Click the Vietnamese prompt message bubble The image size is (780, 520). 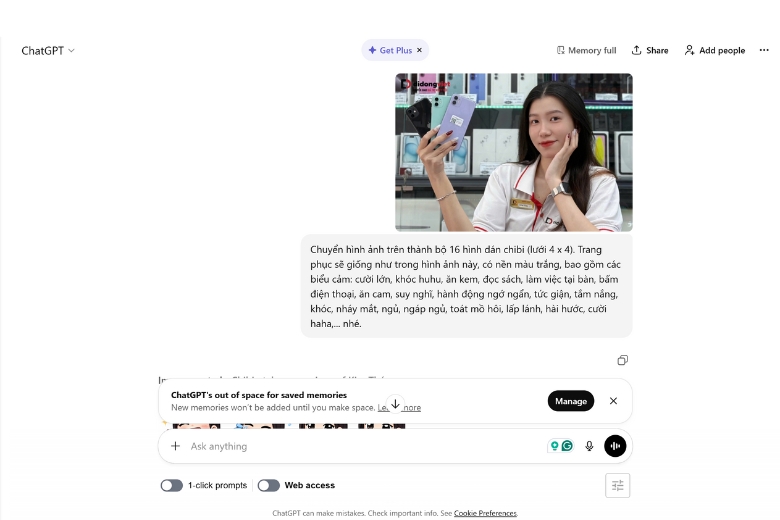(467, 286)
